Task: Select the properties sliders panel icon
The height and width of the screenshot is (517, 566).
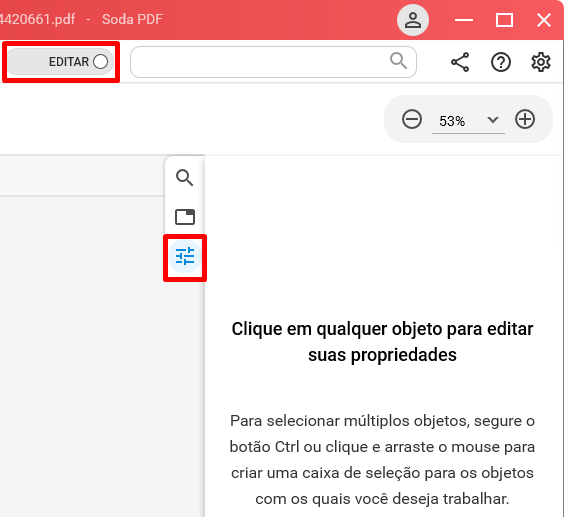Action: pos(185,256)
